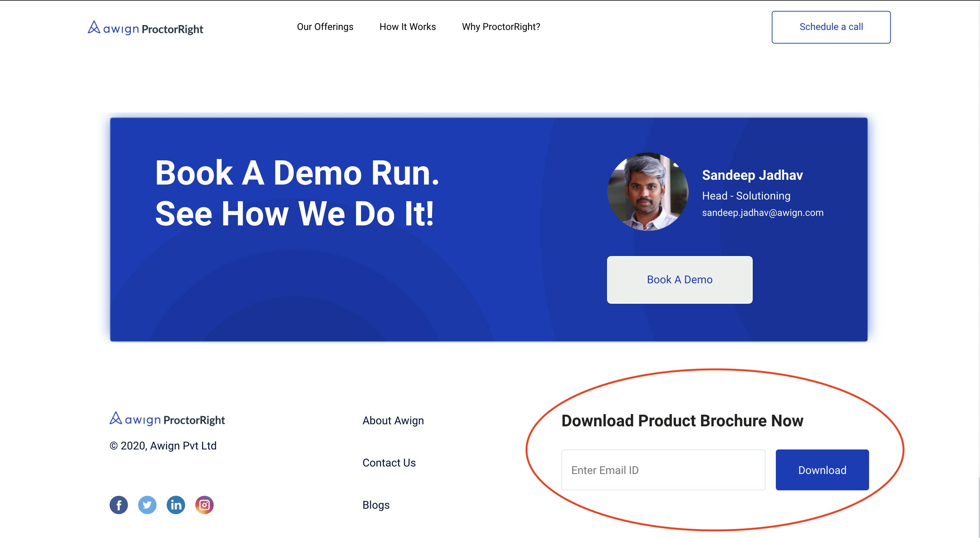Viewport: 980px width, 538px height.
Task: Click the Schedule a call button
Action: pos(831,27)
